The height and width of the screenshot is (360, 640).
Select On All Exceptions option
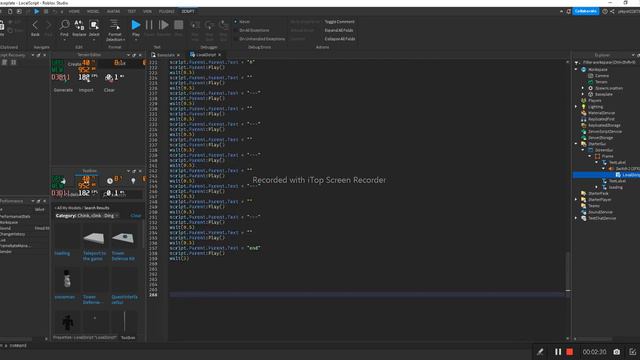251,30
